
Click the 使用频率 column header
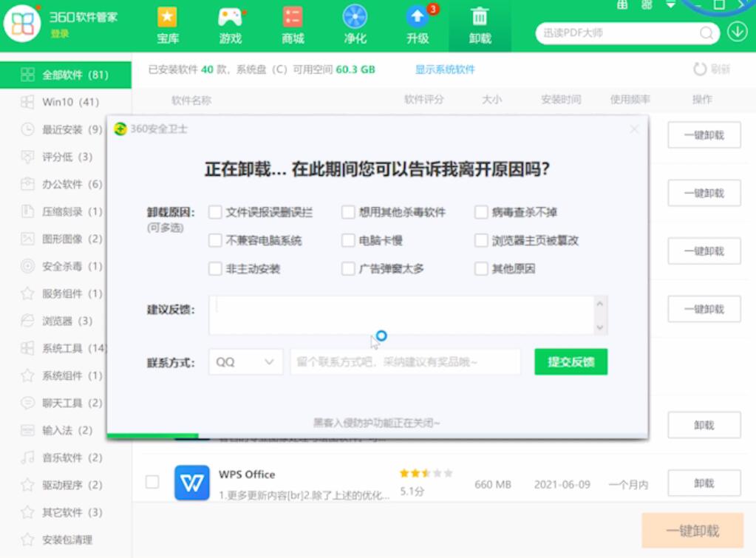630,99
